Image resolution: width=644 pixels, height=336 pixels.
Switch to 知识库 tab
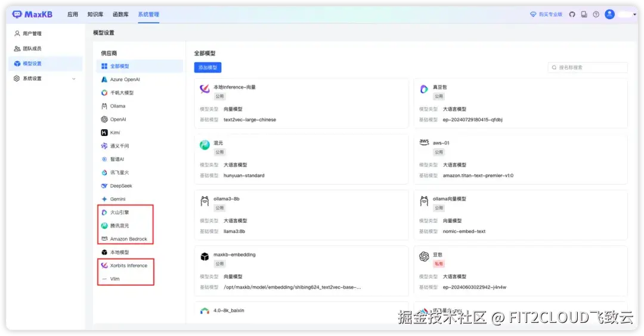pyautogui.click(x=95, y=14)
